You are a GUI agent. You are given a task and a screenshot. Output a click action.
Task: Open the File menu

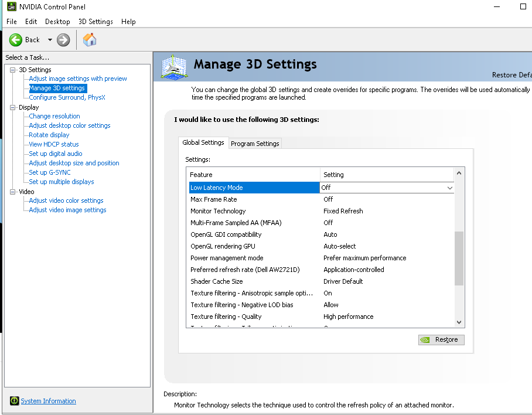coord(12,21)
